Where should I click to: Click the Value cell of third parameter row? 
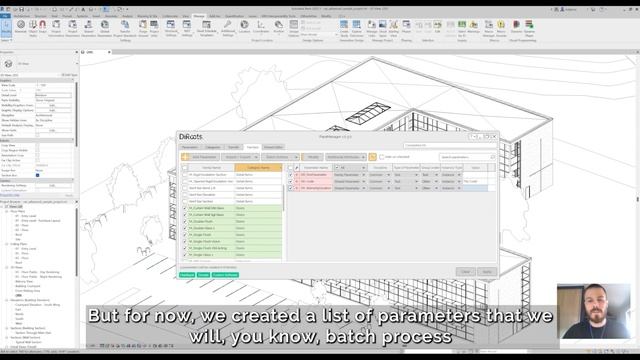click(475, 188)
